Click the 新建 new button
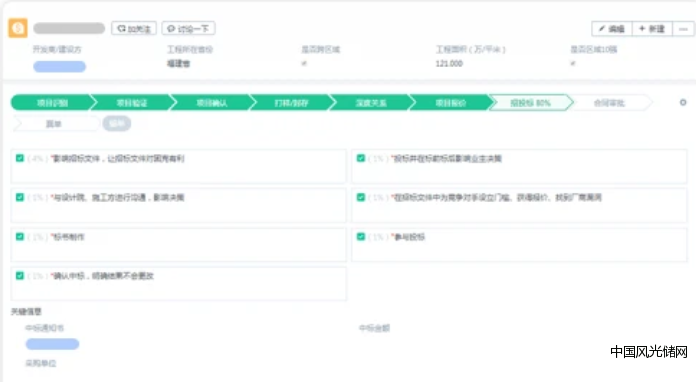The width and height of the screenshot is (696, 382). (652, 29)
